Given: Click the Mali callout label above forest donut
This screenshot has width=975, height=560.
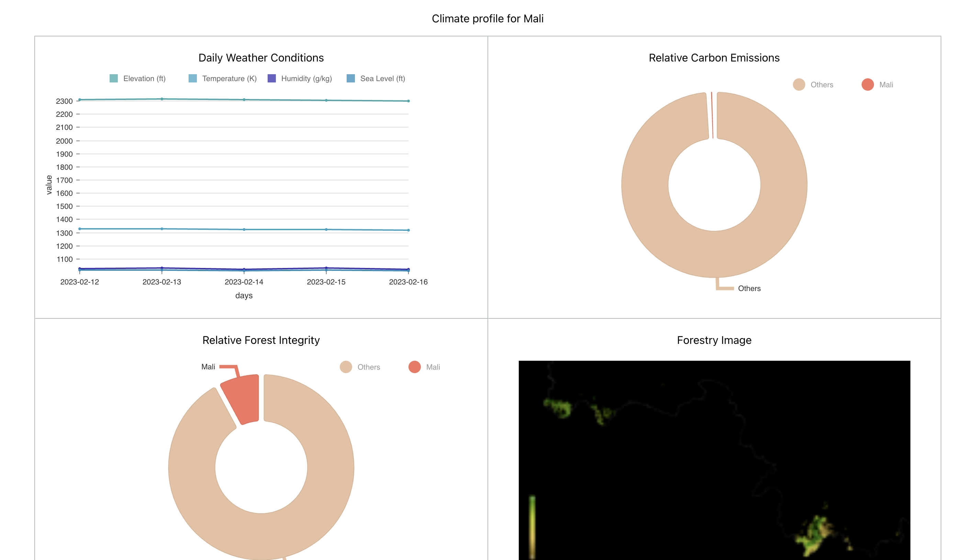Looking at the screenshot, I should point(208,367).
